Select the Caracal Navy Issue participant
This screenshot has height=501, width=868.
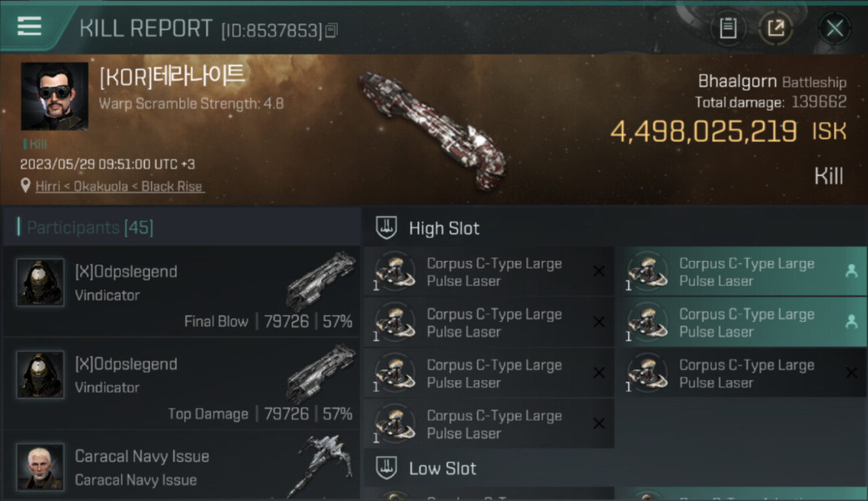tap(182, 466)
